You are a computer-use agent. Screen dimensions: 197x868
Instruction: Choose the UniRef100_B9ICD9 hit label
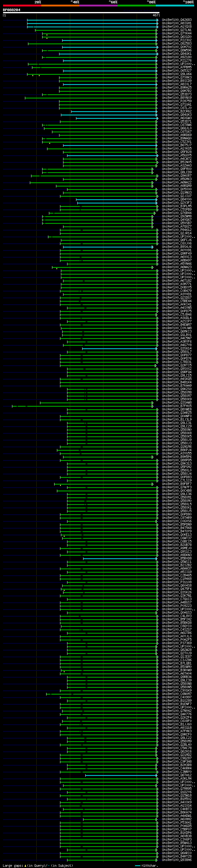[x=177, y=81]
